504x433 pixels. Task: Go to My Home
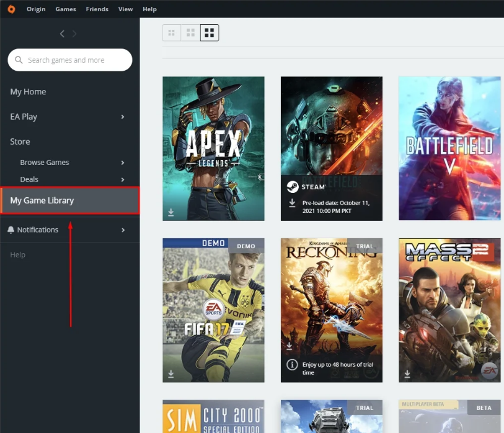pos(28,92)
